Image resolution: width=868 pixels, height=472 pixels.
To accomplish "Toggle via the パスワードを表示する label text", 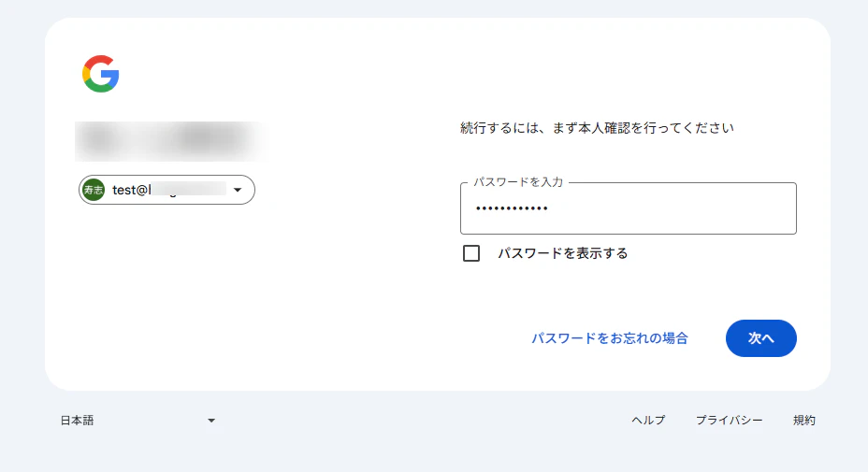I will click(562, 253).
